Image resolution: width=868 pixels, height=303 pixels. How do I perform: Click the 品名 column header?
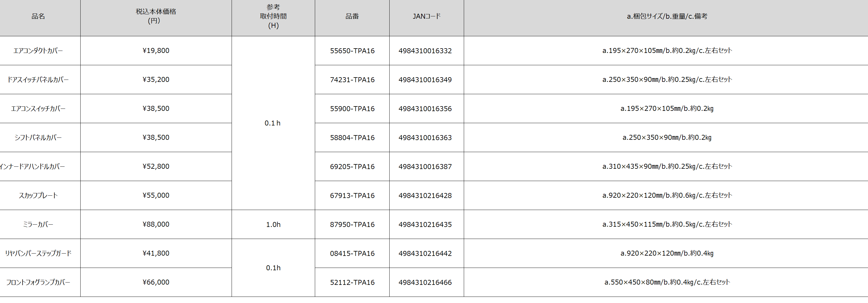(38, 16)
